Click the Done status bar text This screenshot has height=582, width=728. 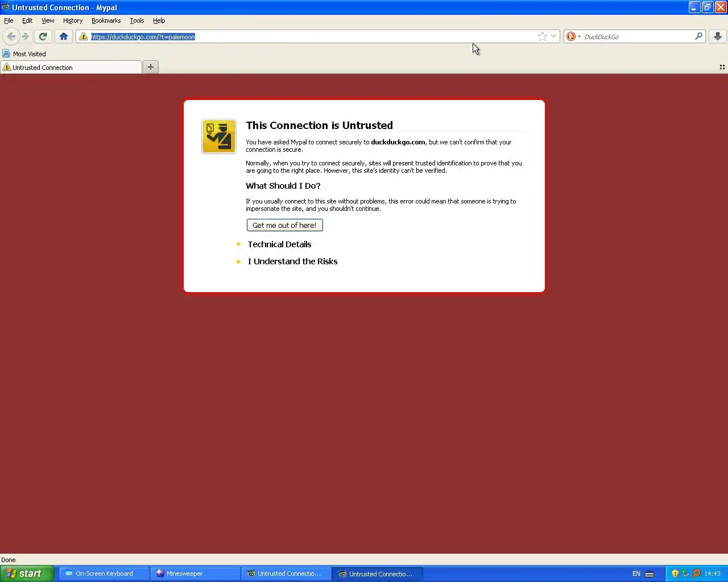point(9,560)
